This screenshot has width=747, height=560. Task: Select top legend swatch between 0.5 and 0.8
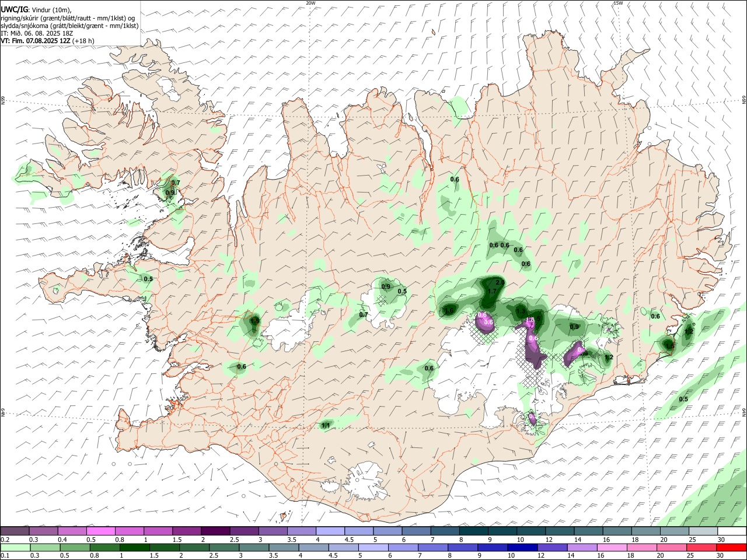[x=101, y=531]
